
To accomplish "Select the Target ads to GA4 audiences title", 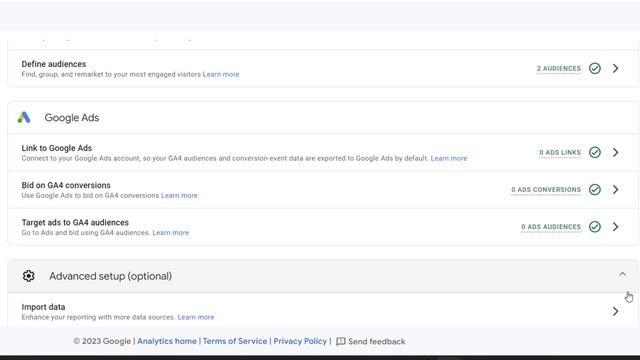I will 75,222.
